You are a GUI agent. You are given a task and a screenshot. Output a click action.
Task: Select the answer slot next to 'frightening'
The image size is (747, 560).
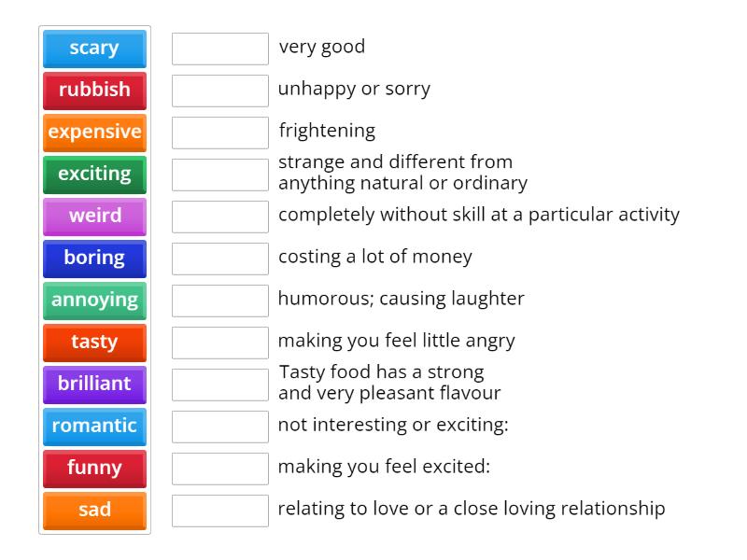(x=220, y=133)
